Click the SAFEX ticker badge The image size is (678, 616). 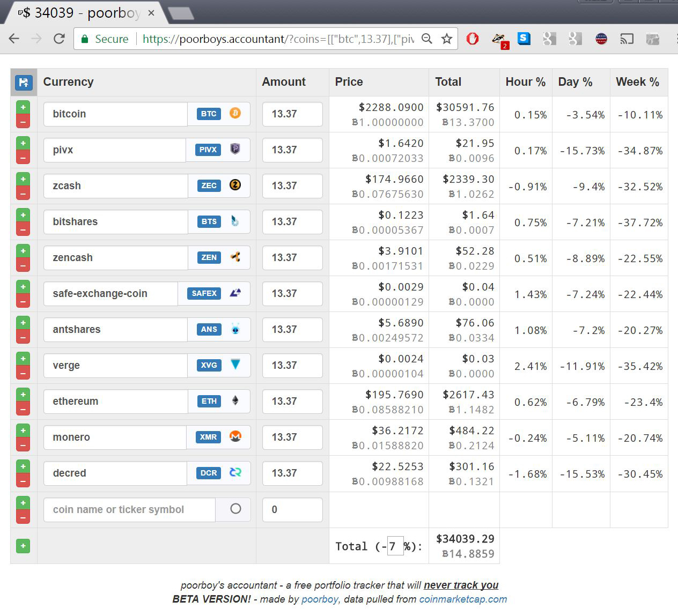click(204, 293)
